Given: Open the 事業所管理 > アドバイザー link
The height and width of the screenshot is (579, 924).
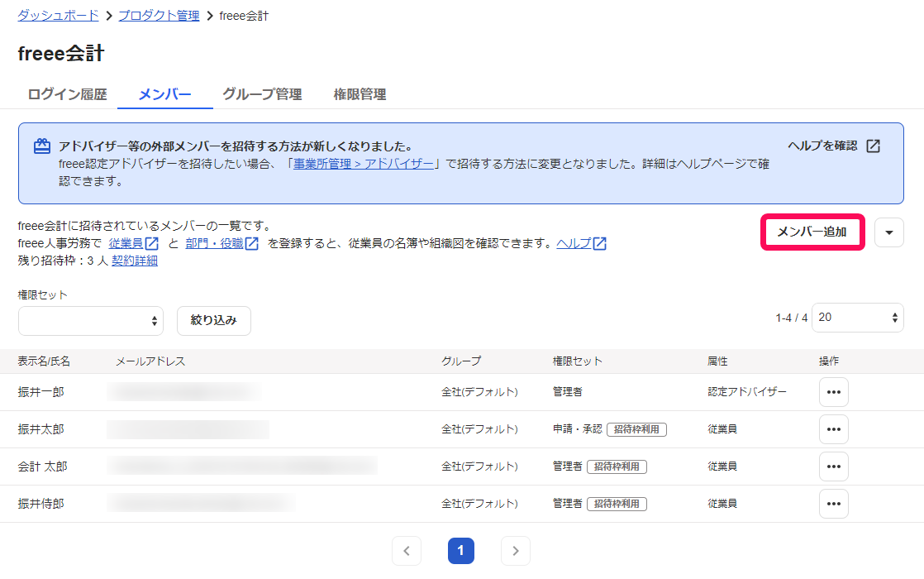Looking at the screenshot, I should pyautogui.click(x=364, y=164).
